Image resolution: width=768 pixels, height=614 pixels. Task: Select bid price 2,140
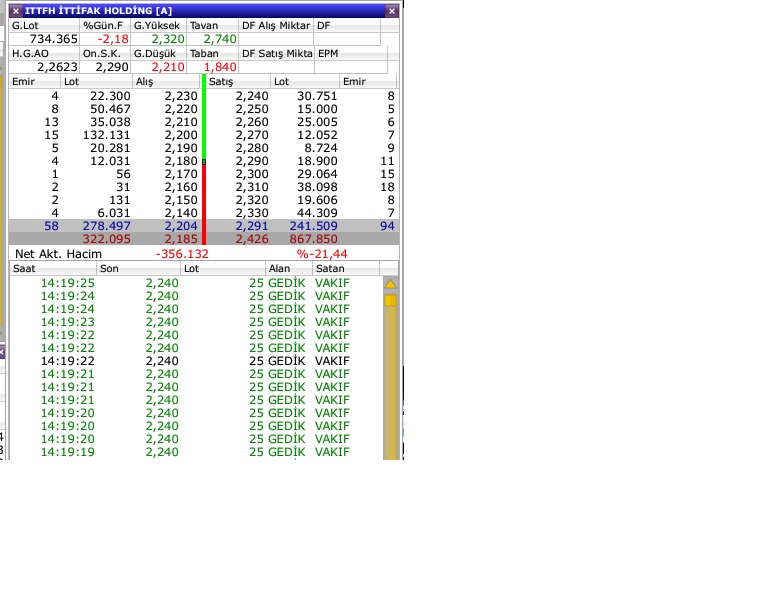(181, 213)
